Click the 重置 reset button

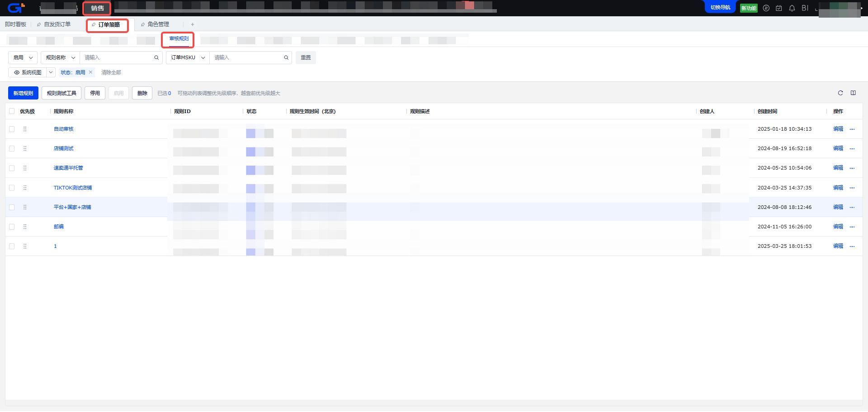(306, 57)
